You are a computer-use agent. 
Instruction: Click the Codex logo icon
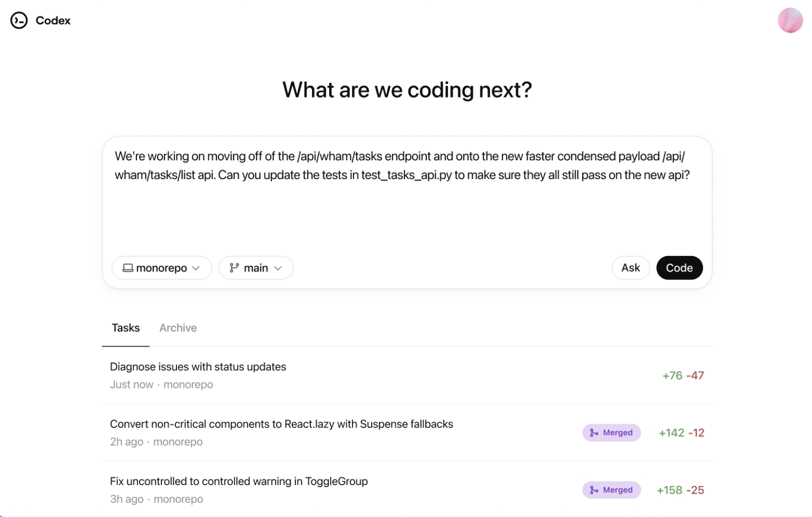19,20
